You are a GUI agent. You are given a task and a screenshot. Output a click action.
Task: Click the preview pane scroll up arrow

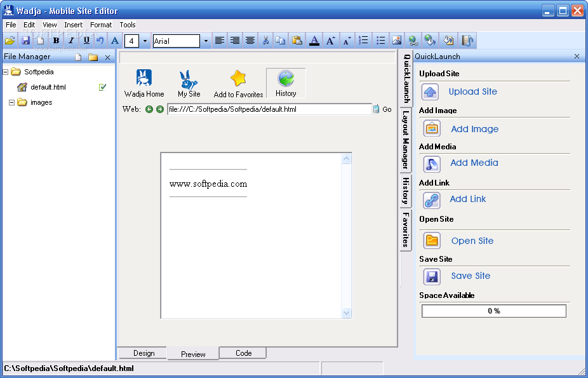pyautogui.click(x=347, y=159)
